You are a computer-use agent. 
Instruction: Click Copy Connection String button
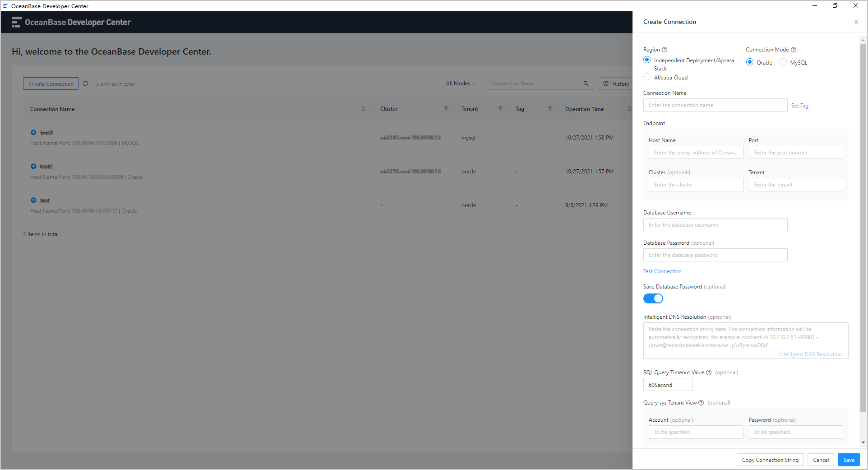click(770, 460)
